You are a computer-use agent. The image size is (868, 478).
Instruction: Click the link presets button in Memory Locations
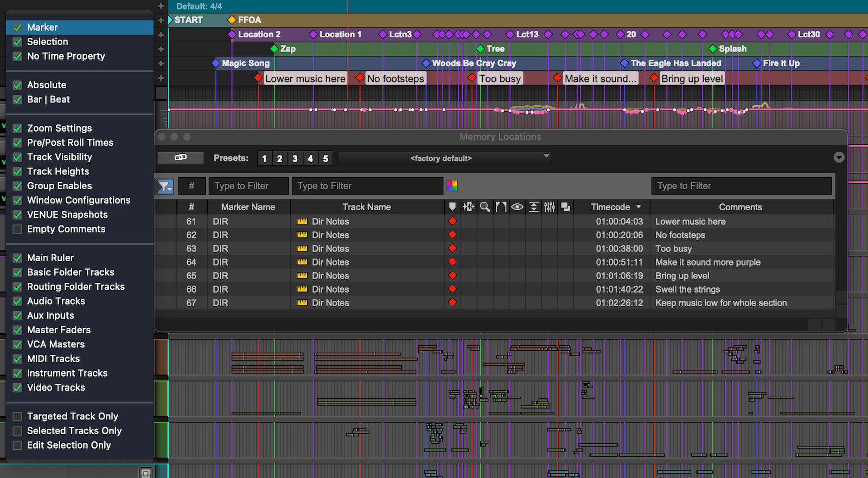181,158
